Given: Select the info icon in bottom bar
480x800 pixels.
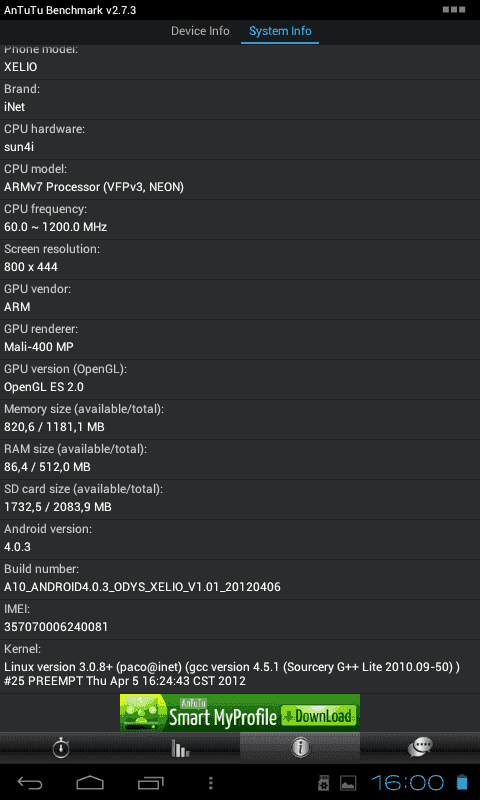Looking at the screenshot, I should [x=300, y=748].
